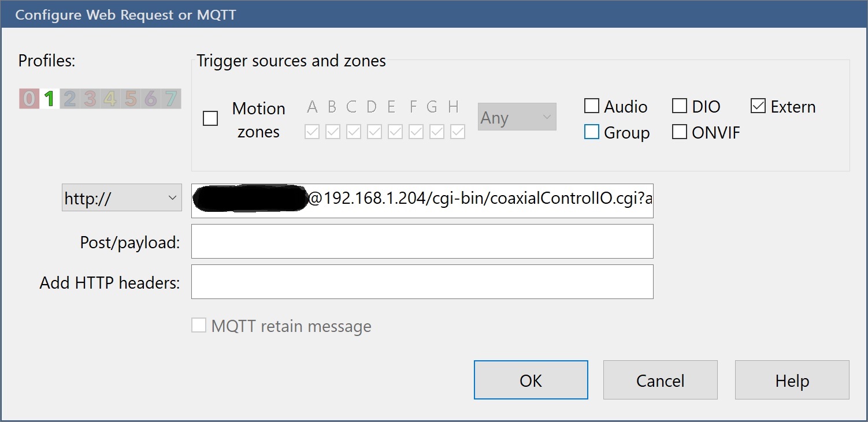This screenshot has height=422, width=868.
Task: Enable the DIO trigger checkbox
Action: (680, 106)
